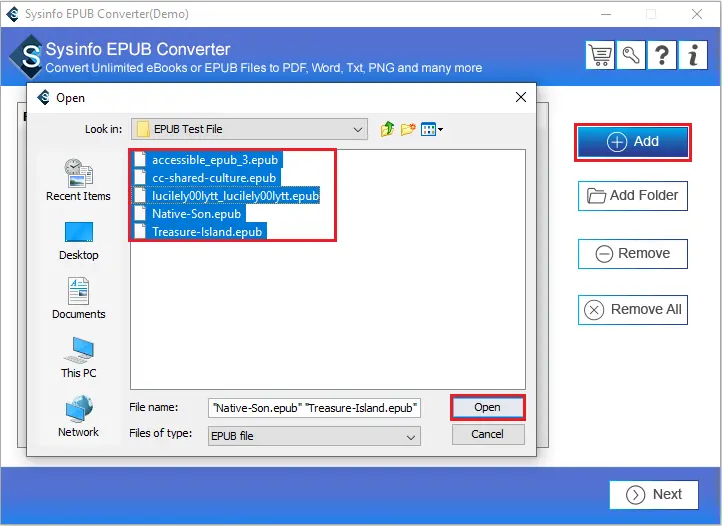
Task: Go to Desktop location
Action: 78,241
